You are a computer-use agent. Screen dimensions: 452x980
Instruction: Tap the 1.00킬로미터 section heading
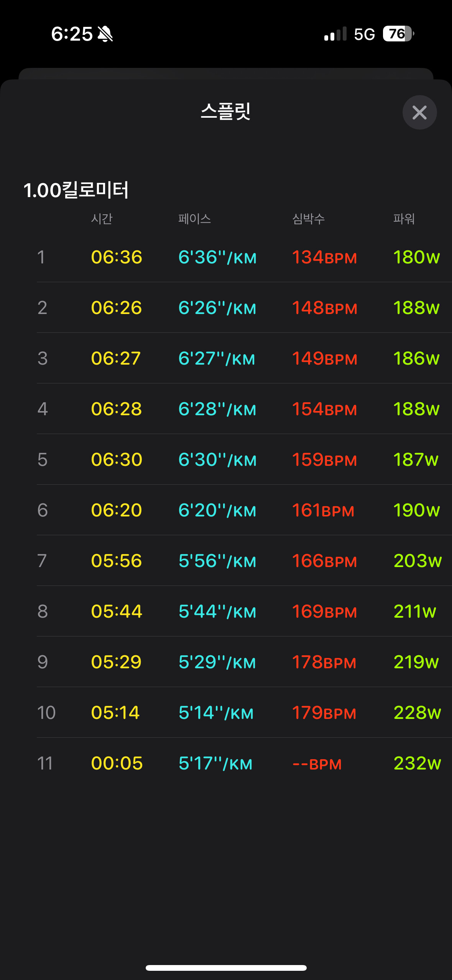point(76,190)
